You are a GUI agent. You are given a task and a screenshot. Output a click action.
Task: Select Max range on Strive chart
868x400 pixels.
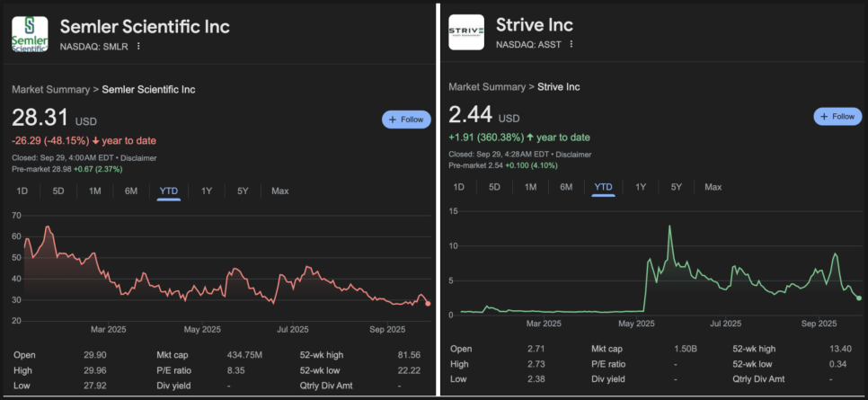click(x=713, y=187)
